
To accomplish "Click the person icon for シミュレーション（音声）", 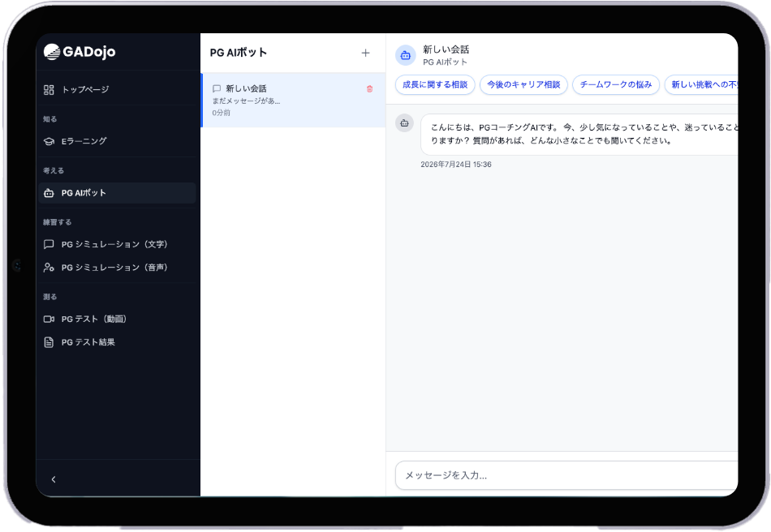I will 49,268.
